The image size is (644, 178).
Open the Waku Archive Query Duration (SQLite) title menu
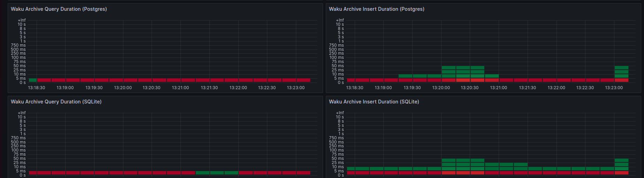click(x=56, y=102)
